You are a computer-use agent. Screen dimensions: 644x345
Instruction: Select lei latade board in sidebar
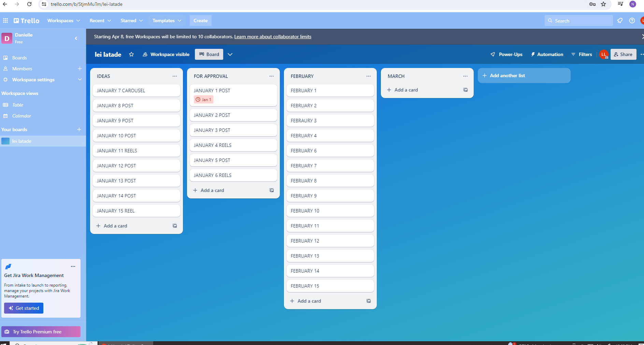43,141
